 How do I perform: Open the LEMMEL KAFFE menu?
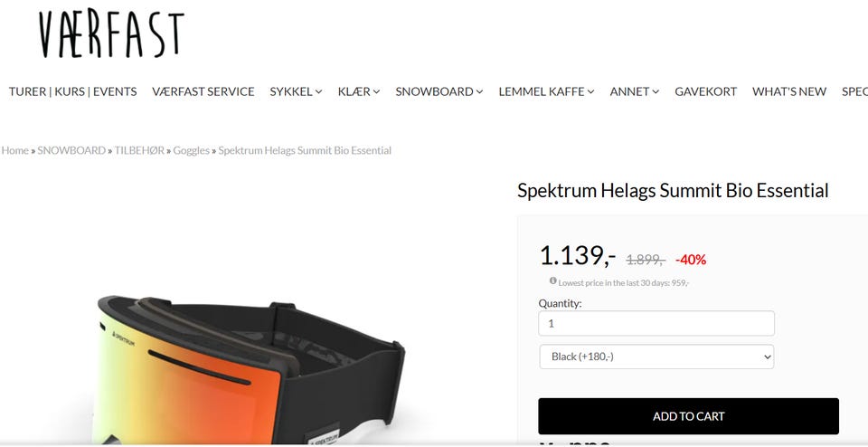pyautogui.click(x=546, y=91)
